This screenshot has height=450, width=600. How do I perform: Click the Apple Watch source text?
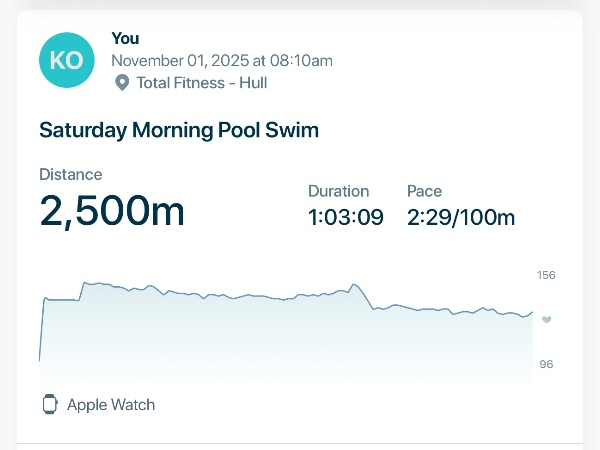pos(111,405)
